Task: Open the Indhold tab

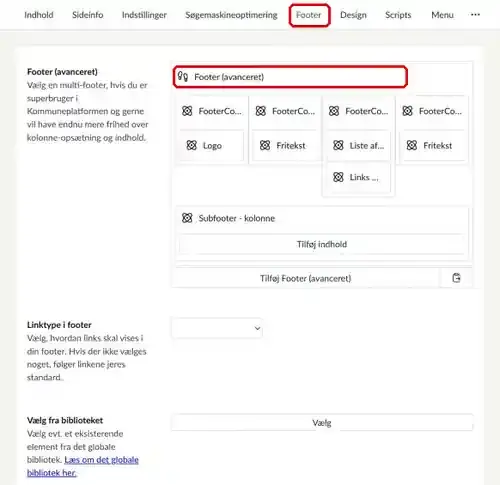Action: (39, 15)
